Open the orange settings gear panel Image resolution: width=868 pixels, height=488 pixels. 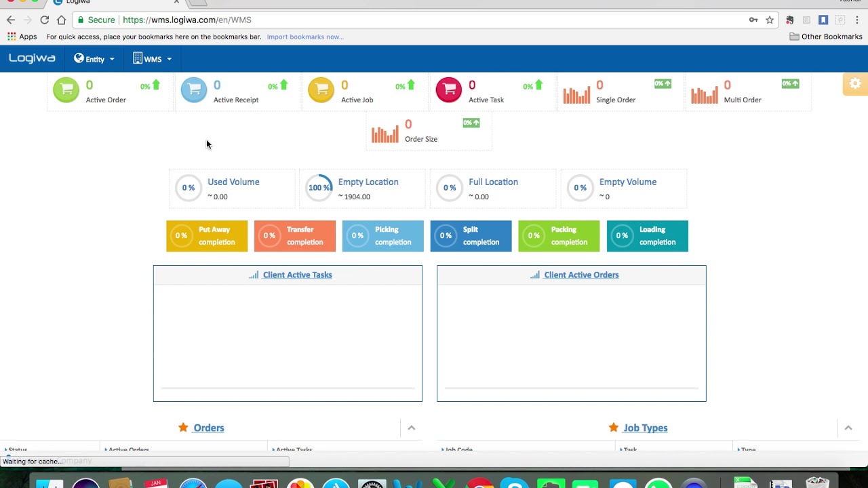(x=855, y=84)
